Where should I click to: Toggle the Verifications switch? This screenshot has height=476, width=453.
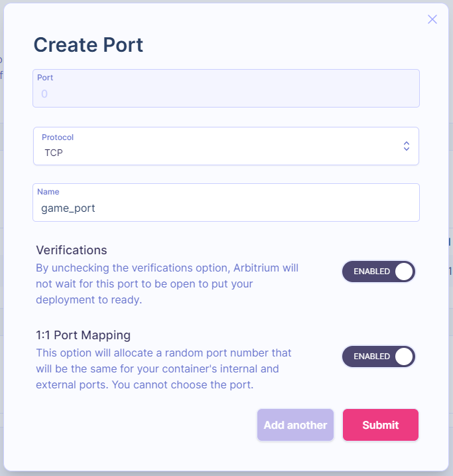(x=378, y=272)
